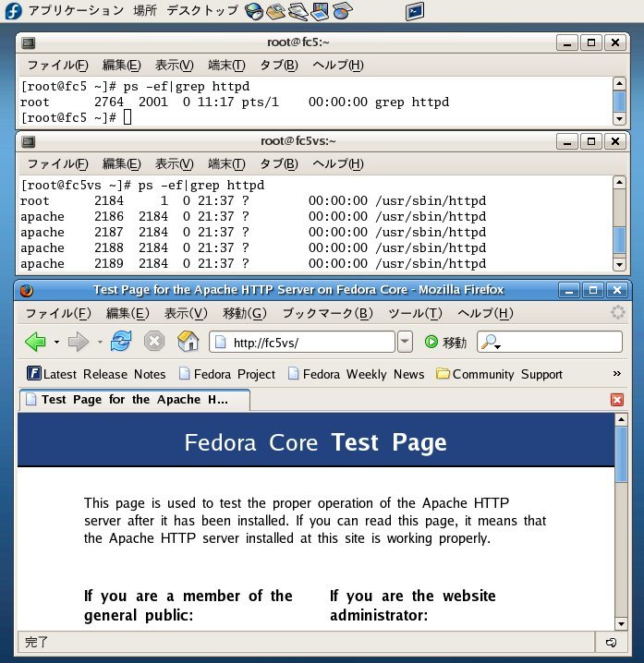Viewport: 644px width, 663px height.
Task: Launch the presentation panel icon
Action: click(320, 11)
